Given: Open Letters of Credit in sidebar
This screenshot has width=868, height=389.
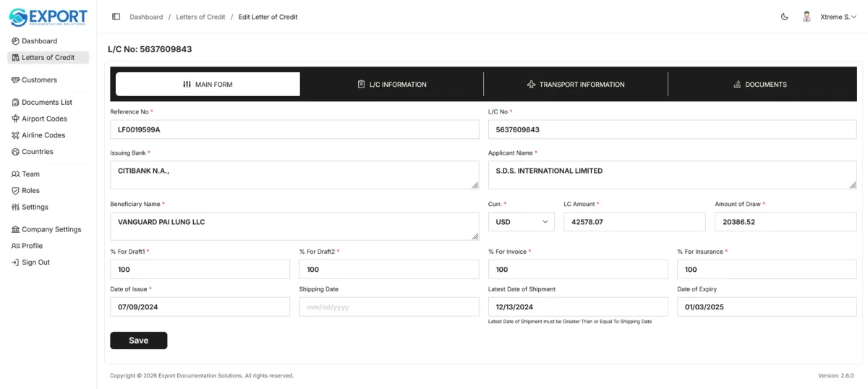Looking at the screenshot, I should click(48, 58).
